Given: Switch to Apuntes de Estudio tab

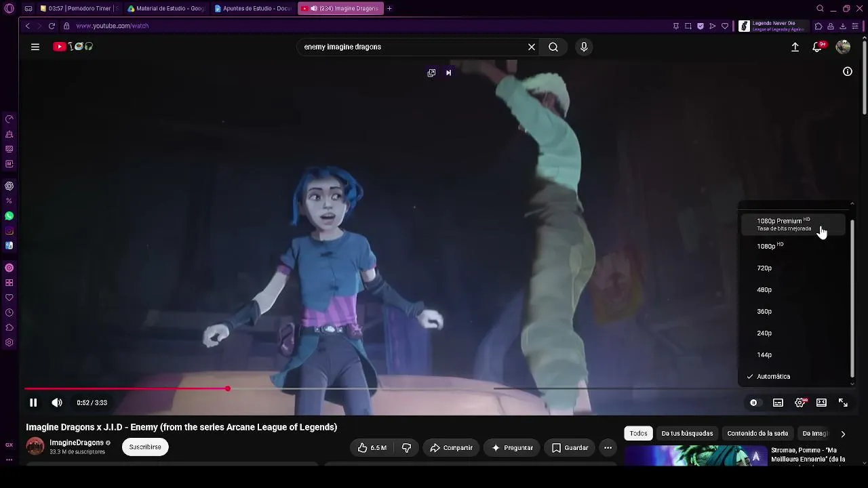Looking at the screenshot, I should [253, 9].
